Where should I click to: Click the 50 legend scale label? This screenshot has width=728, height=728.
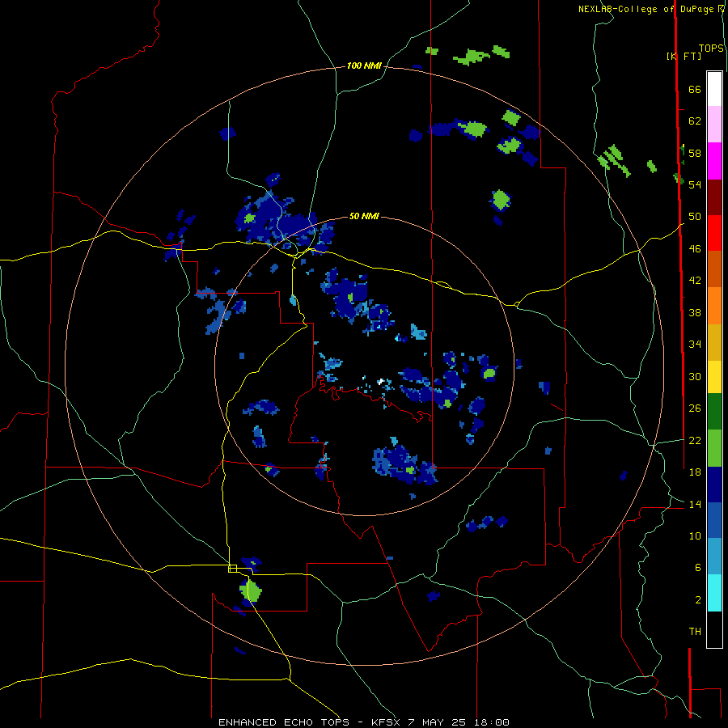tap(695, 216)
